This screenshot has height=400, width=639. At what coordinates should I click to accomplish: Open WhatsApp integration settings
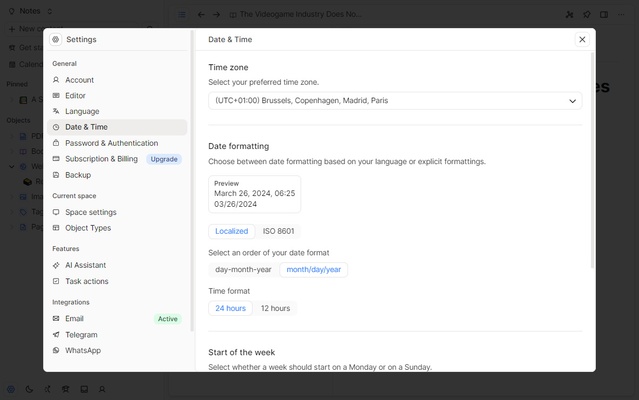click(83, 351)
